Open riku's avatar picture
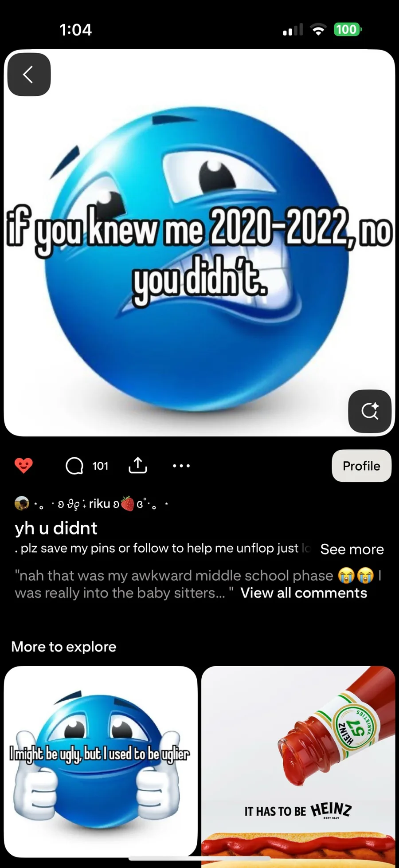The height and width of the screenshot is (868, 399). point(22,504)
